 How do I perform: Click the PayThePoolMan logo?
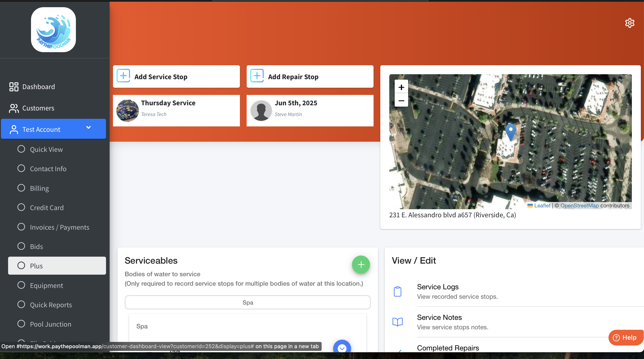coord(53,29)
